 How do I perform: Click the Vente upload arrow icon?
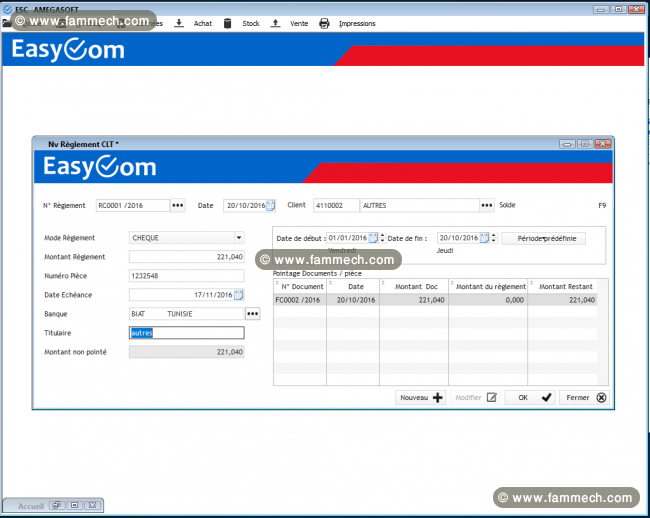click(x=275, y=23)
